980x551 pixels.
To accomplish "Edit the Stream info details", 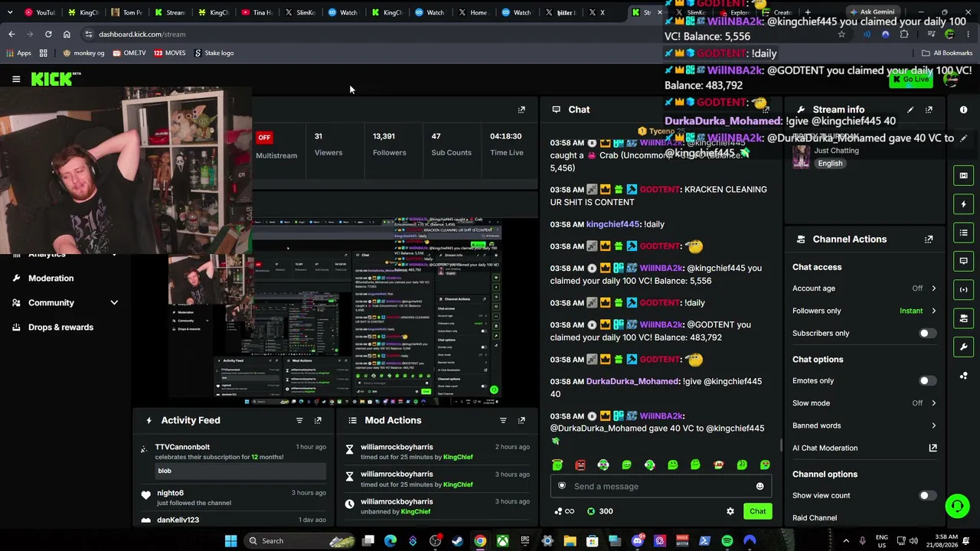I will point(910,109).
